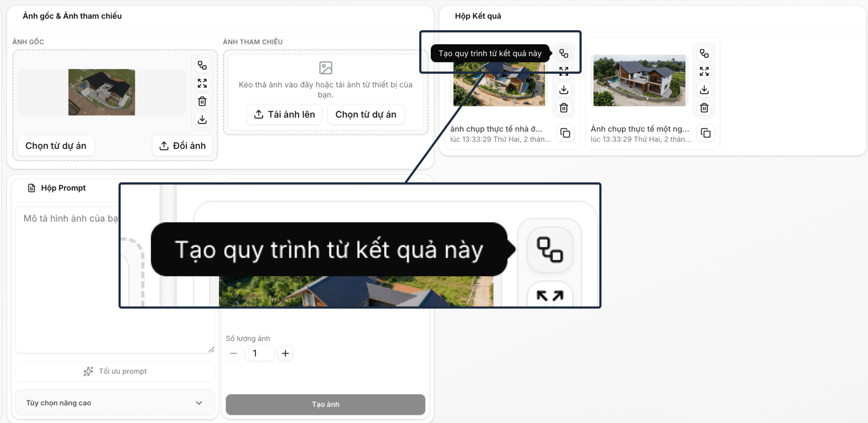Expand original image to fullscreen
The width and height of the screenshot is (868, 423).
202,83
